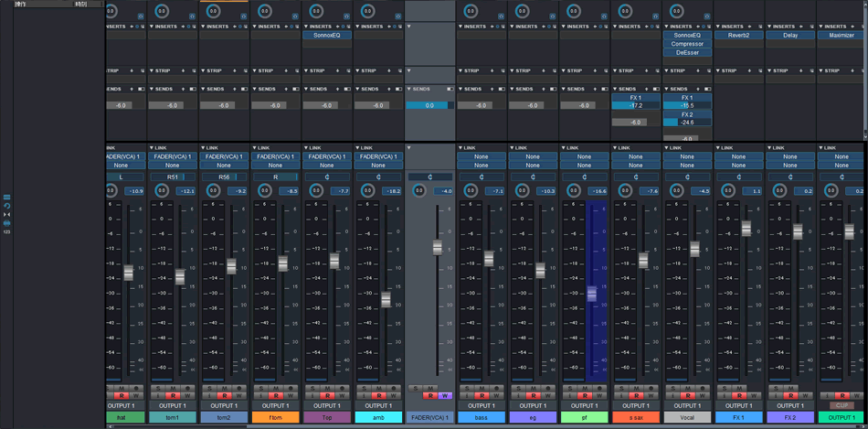Click the gain knob atop the bass channel

471,12
